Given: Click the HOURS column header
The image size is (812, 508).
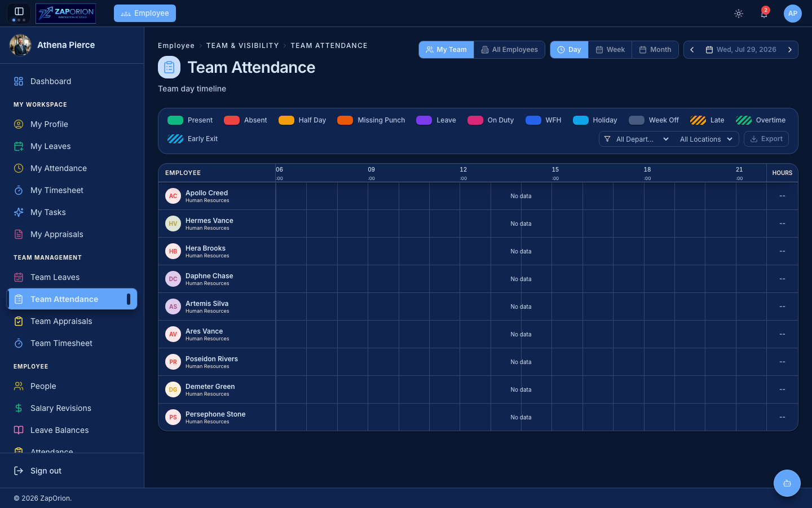Looking at the screenshot, I should (782, 173).
